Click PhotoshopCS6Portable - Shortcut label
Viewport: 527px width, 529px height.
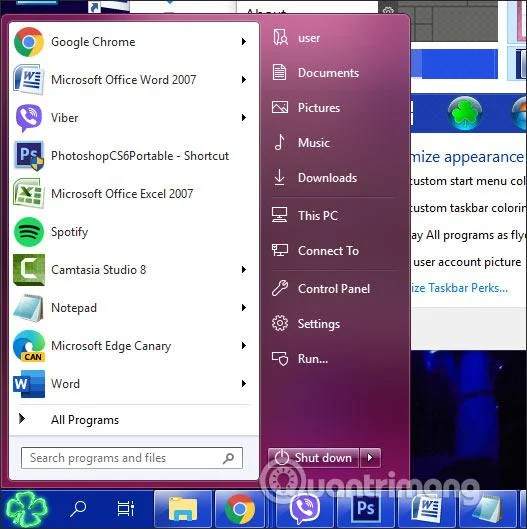click(x=140, y=156)
